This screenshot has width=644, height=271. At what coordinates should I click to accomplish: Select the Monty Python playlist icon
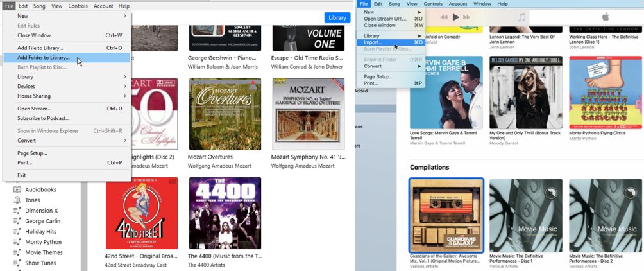[17, 242]
